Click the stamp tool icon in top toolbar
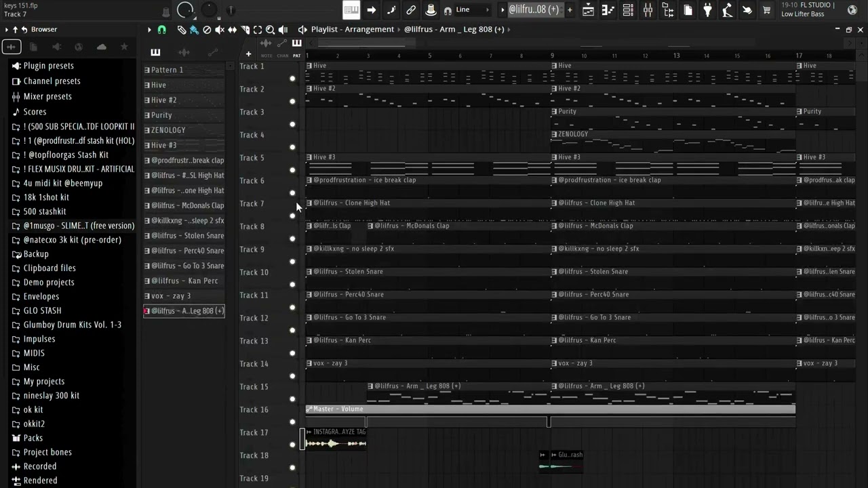Screen dimensions: 868x488 [431, 9]
